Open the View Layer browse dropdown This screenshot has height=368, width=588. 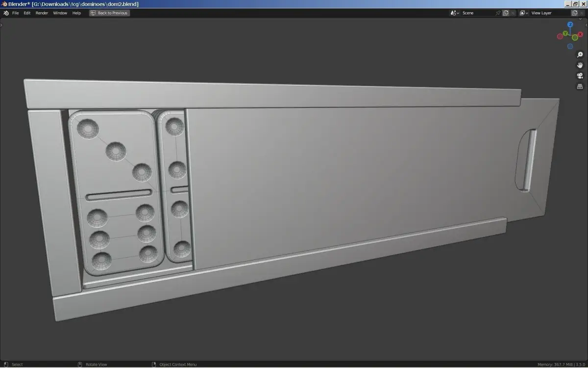click(524, 13)
